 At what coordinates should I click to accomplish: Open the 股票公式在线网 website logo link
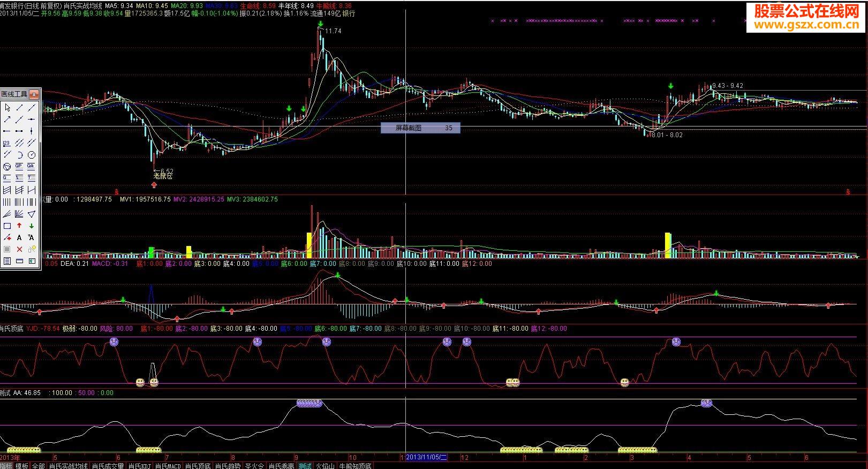(806, 18)
